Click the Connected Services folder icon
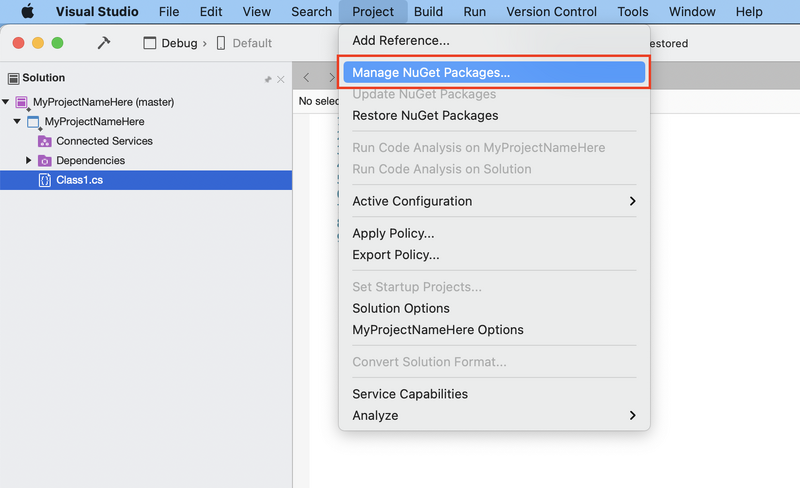Viewport: 800px width, 488px height. [x=45, y=141]
